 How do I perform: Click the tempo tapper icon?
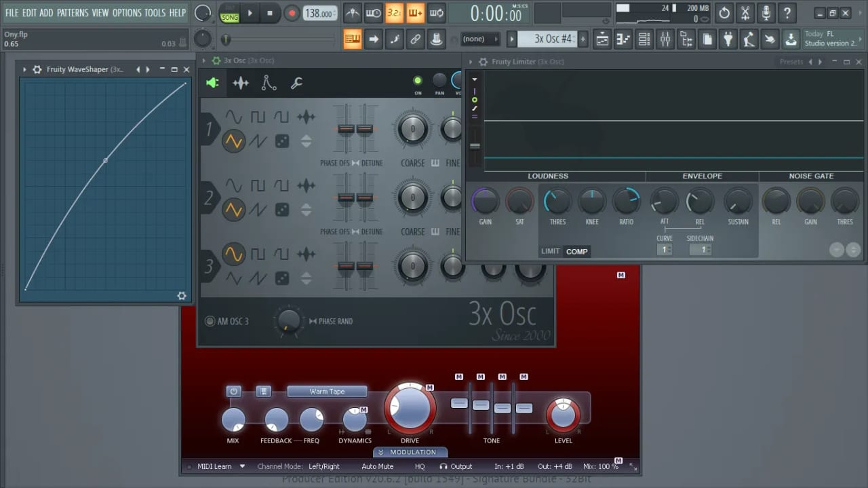pyautogui.click(x=749, y=39)
